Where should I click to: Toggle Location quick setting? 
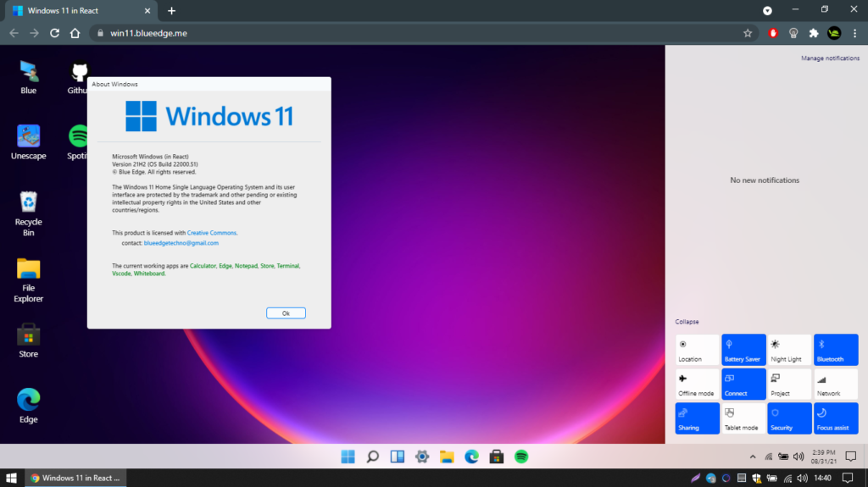697,350
